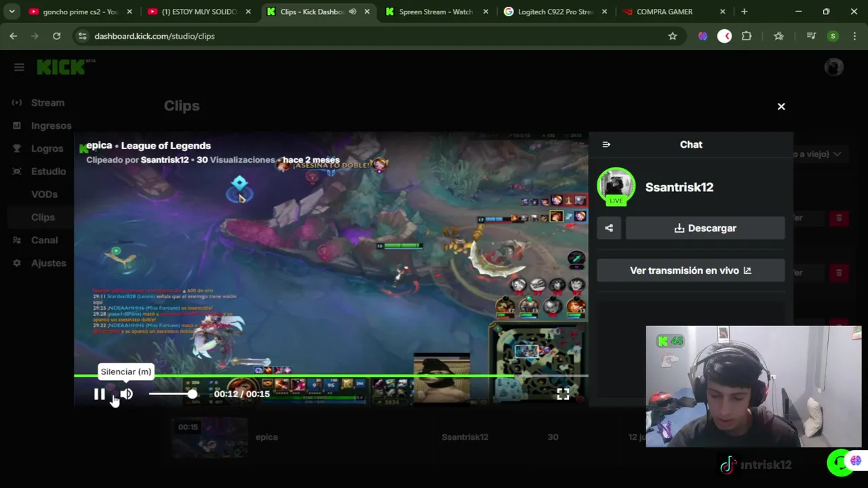
Task: Reload the current page
Action: pos(57,36)
